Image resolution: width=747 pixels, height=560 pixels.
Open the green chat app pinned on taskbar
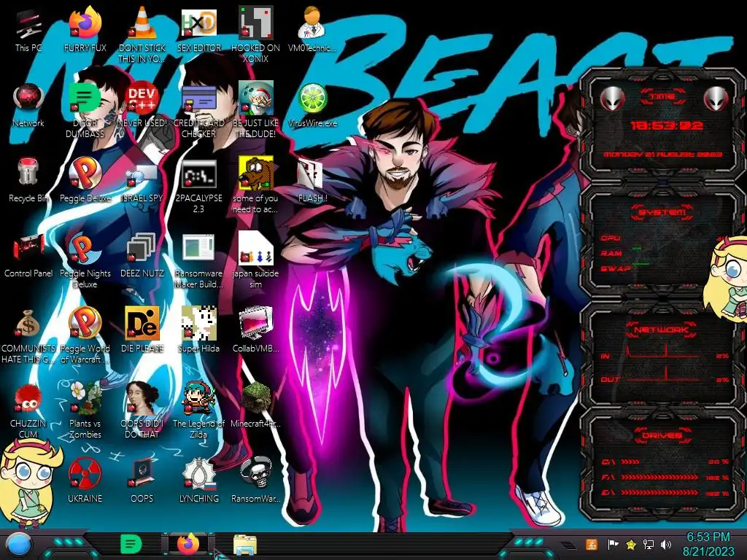pyautogui.click(x=131, y=544)
